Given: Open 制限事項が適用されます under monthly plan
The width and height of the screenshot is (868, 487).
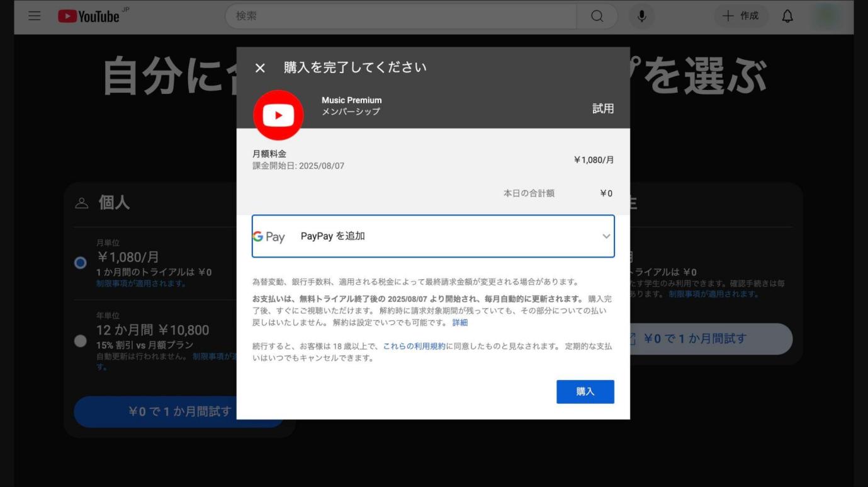Looking at the screenshot, I should (x=141, y=284).
